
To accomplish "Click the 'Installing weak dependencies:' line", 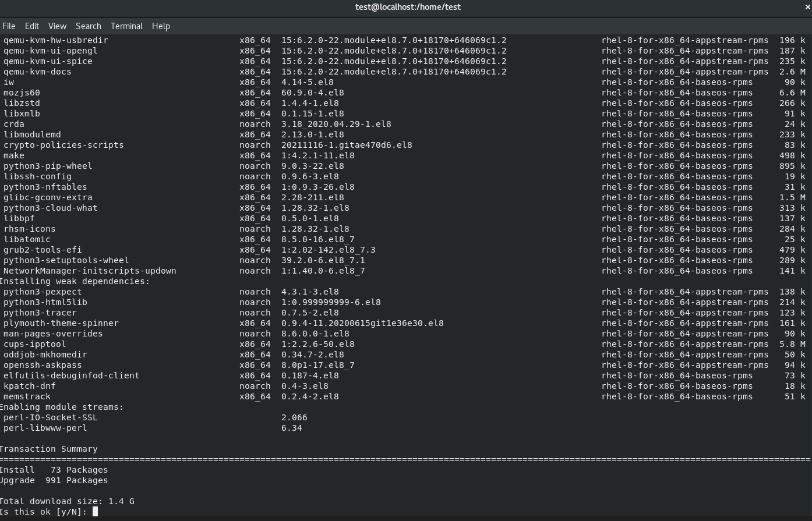I will pyautogui.click(x=75, y=281).
